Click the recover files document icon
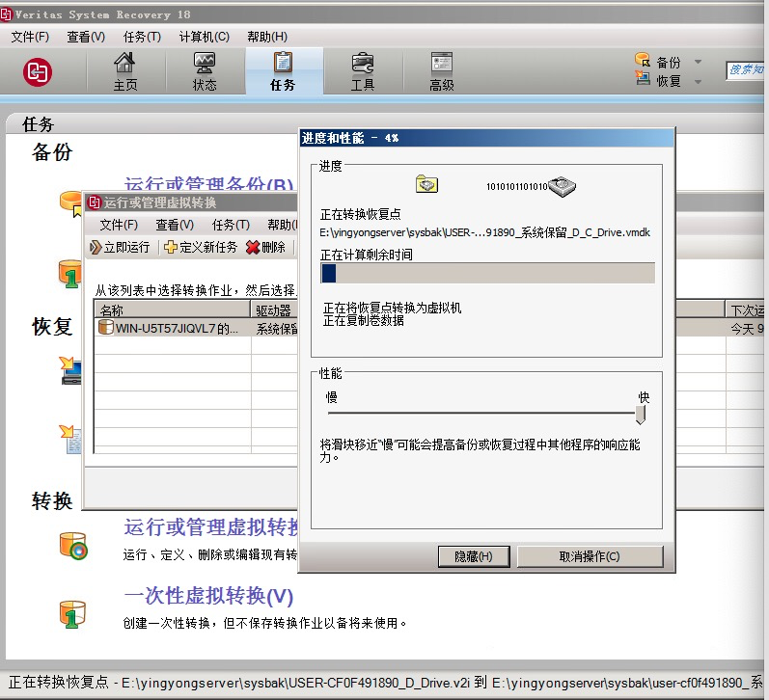Viewport: 769px width, 700px height. [x=70, y=440]
